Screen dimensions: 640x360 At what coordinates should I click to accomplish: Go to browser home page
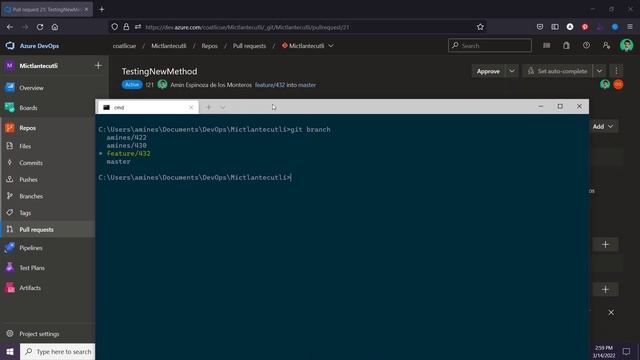tap(55, 27)
